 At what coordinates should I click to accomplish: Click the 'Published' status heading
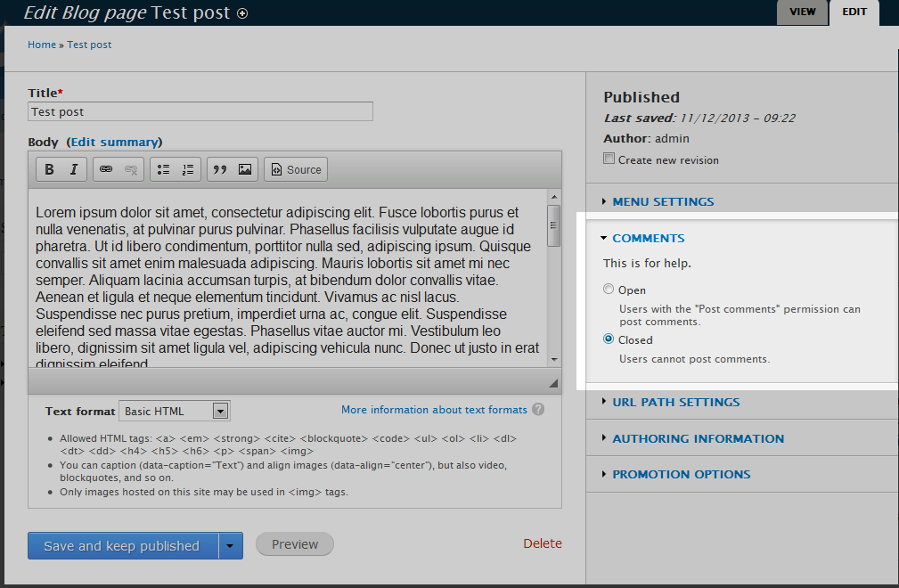(642, 97)
